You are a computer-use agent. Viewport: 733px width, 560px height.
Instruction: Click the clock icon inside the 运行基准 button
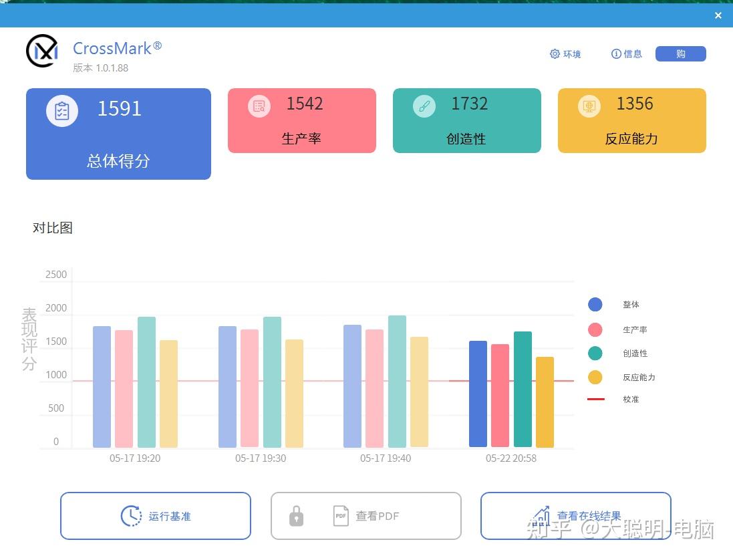click(132, 515)
